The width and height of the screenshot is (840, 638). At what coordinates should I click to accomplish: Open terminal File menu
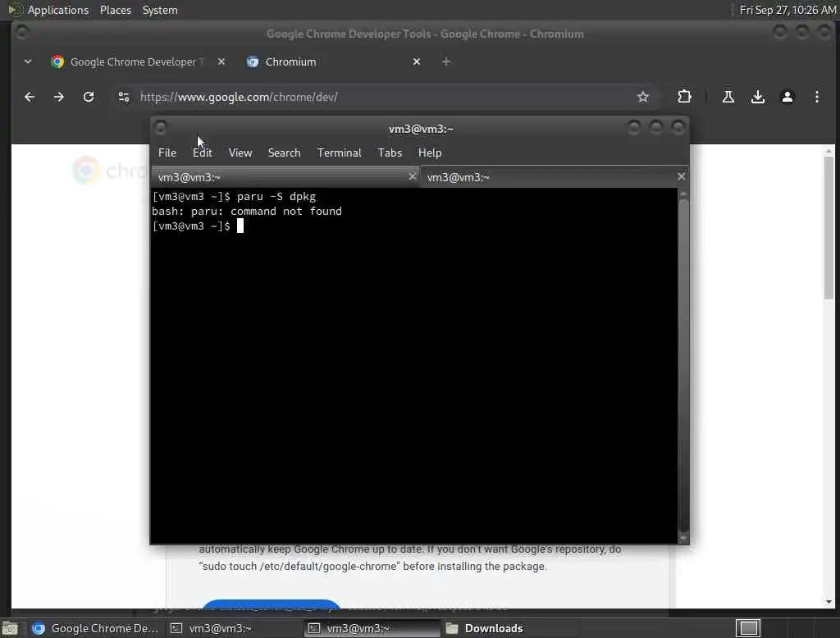tap(167, 153)
